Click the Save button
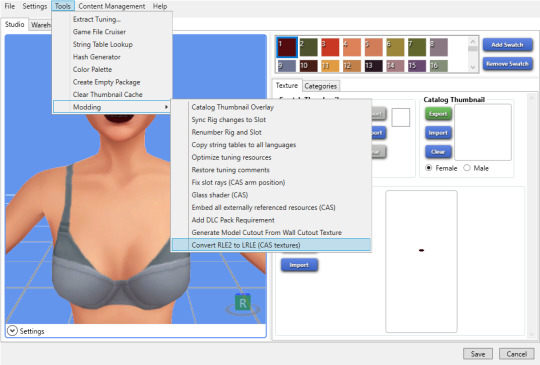The height and width of the screenshot is (365, 540). coord(478,354)
